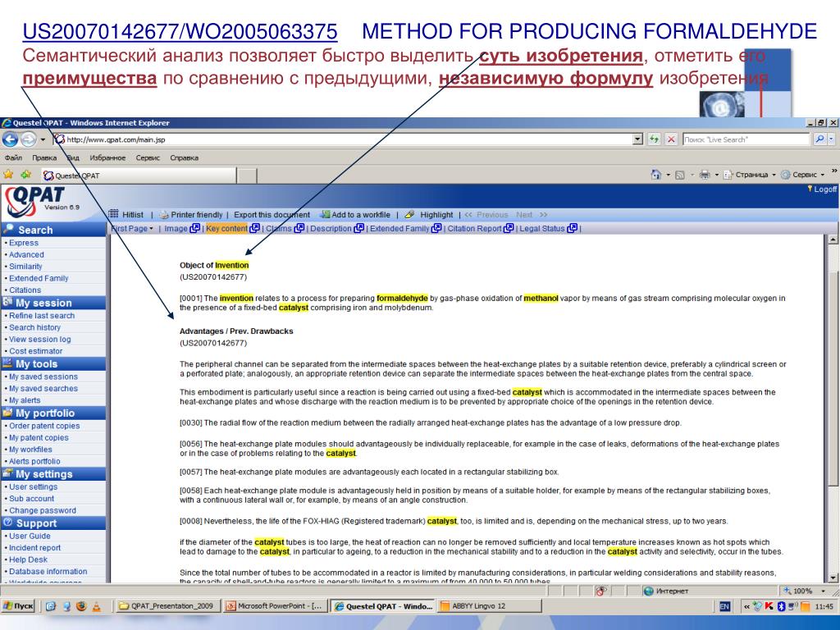Click the Live Search magnifier button
The height and width of the screenshot is (630, 840).
(x=819, y=139)
